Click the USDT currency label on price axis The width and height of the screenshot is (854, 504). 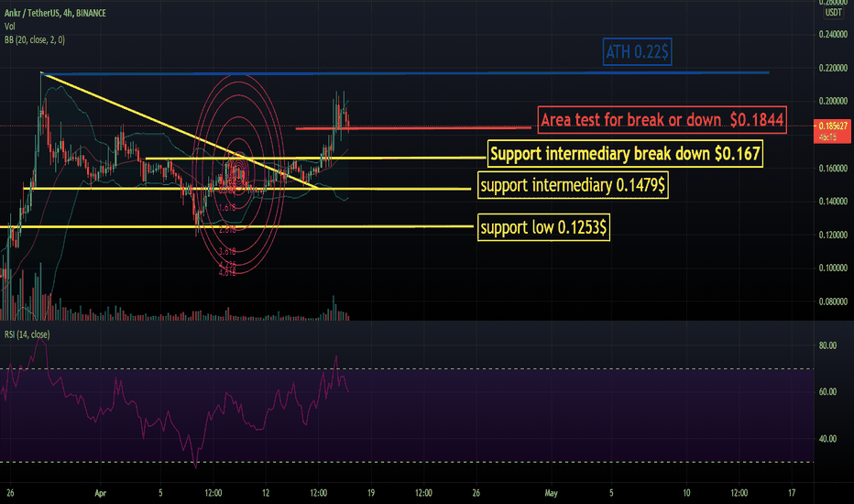pos(833,13)
